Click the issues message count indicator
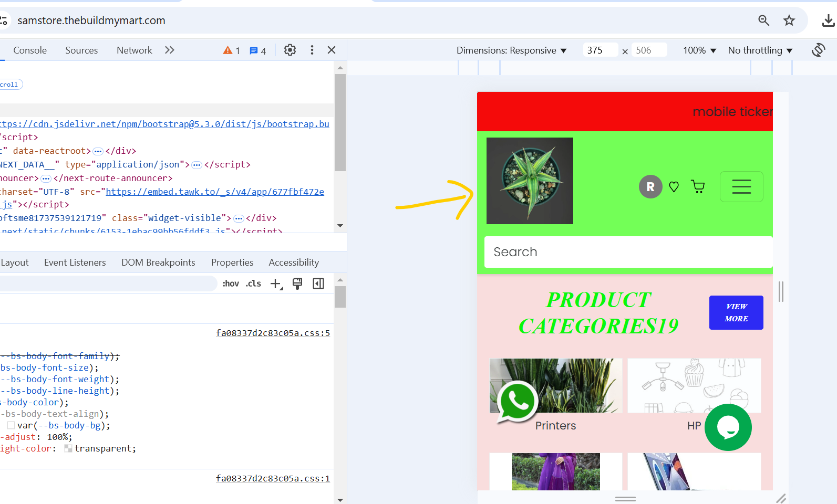The height and width of the screenshot is (504, 837). click(257, 50)
